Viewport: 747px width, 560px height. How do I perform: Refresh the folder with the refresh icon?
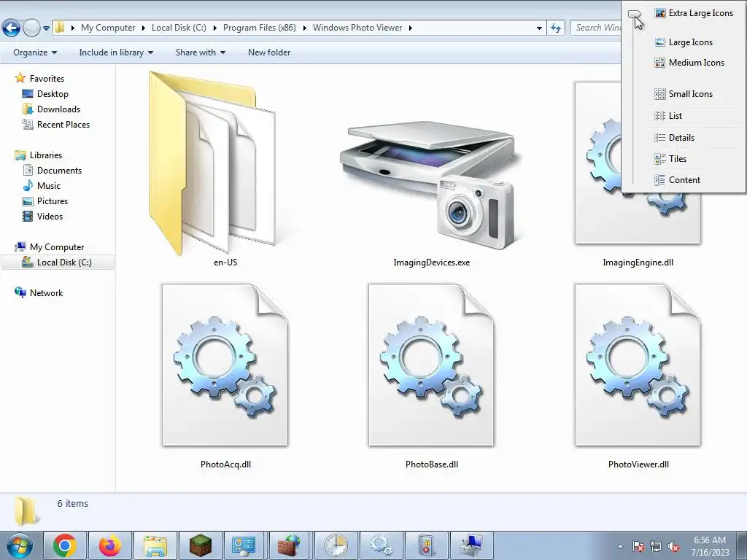coord(555,28)
